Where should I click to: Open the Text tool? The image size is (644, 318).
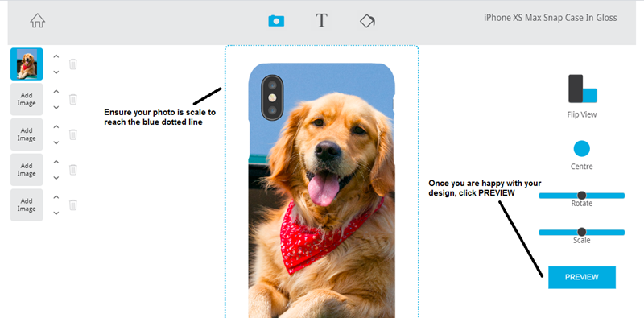tap(321, 21)
